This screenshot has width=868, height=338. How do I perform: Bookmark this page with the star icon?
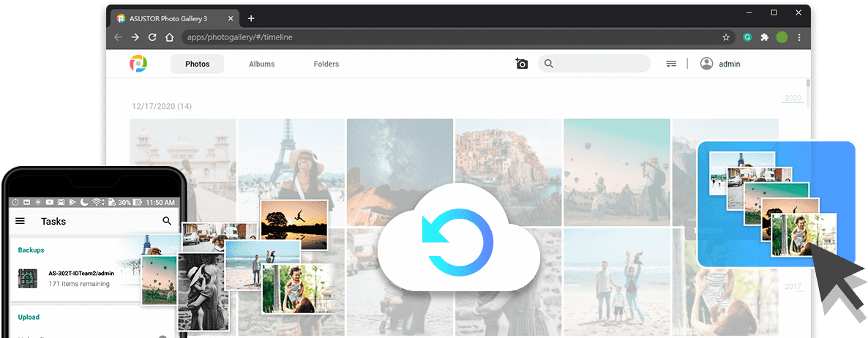coord(726,37)
